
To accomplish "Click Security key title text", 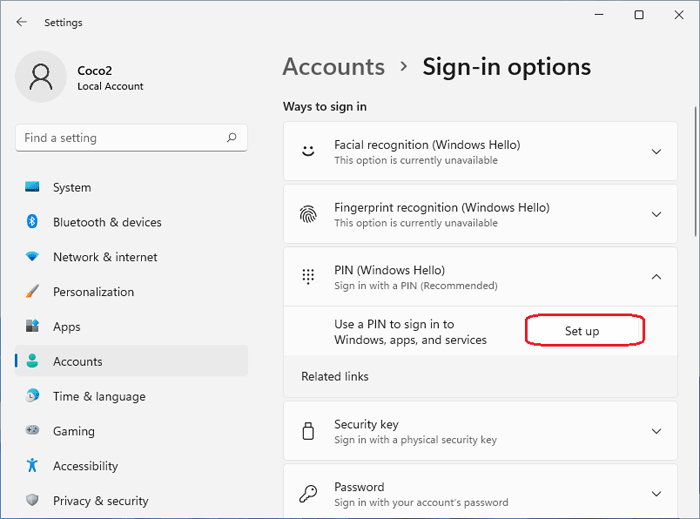I will pyautogui.click(x=366, y=424).
